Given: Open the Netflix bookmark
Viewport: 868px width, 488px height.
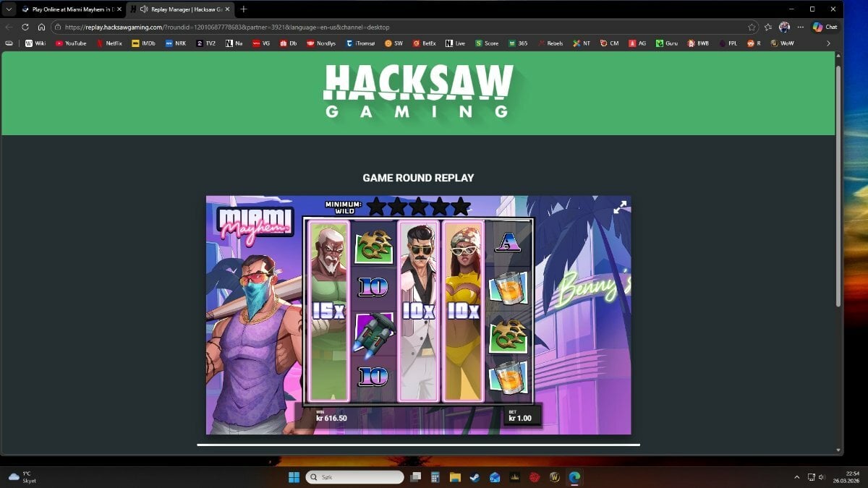Looking at the screenshot, I should [109, 43].
